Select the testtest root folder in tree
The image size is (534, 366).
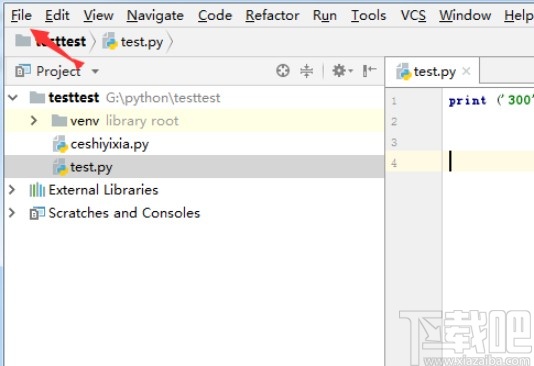[x=74, y=98]
